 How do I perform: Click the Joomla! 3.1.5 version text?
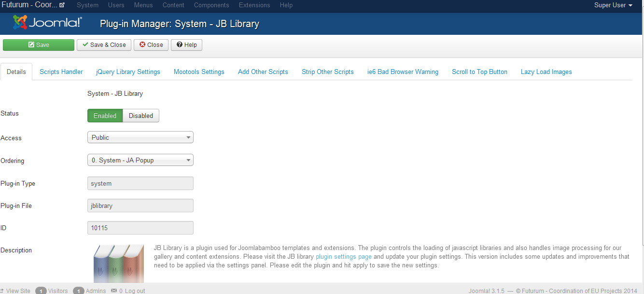[487, 291]
